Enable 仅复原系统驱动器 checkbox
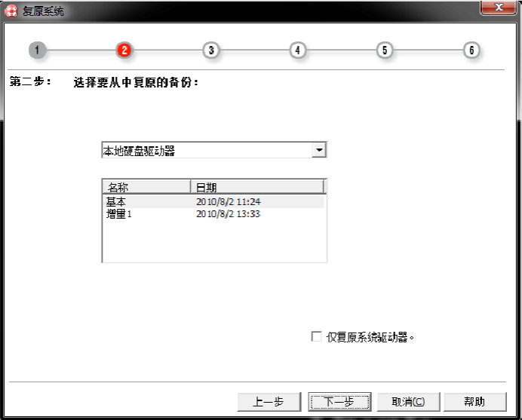 (x=317, y=337)
